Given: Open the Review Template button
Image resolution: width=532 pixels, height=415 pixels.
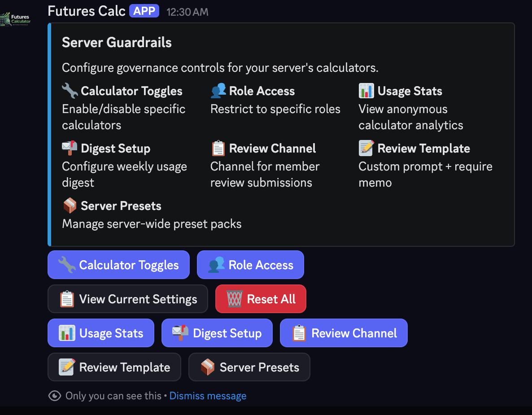Looking at the screenshot, I should pyautogui.click(x=114, y=367).
